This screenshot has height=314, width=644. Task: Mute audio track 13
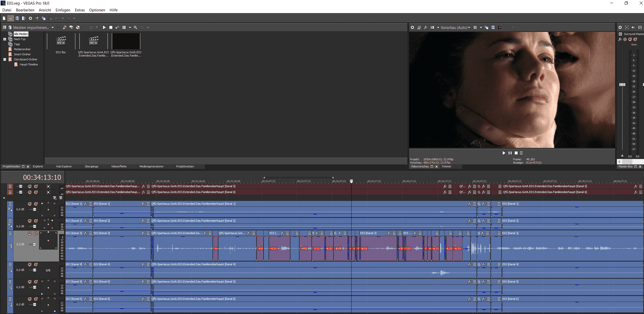point(30,299)
